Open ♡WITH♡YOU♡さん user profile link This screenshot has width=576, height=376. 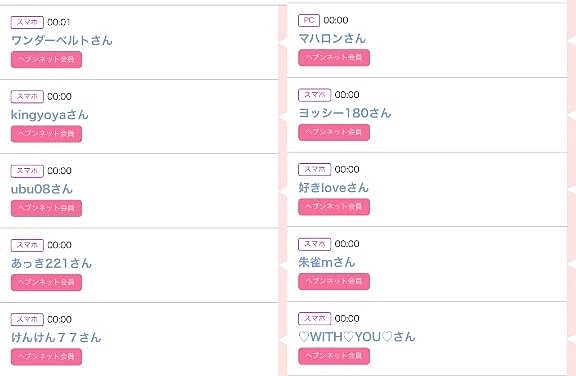[357, 337]
